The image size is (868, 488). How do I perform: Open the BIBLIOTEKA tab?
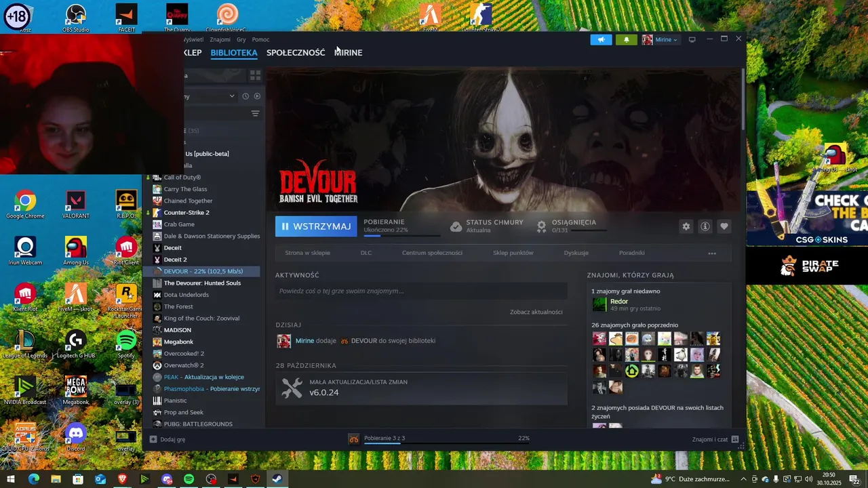coord(234,53)
